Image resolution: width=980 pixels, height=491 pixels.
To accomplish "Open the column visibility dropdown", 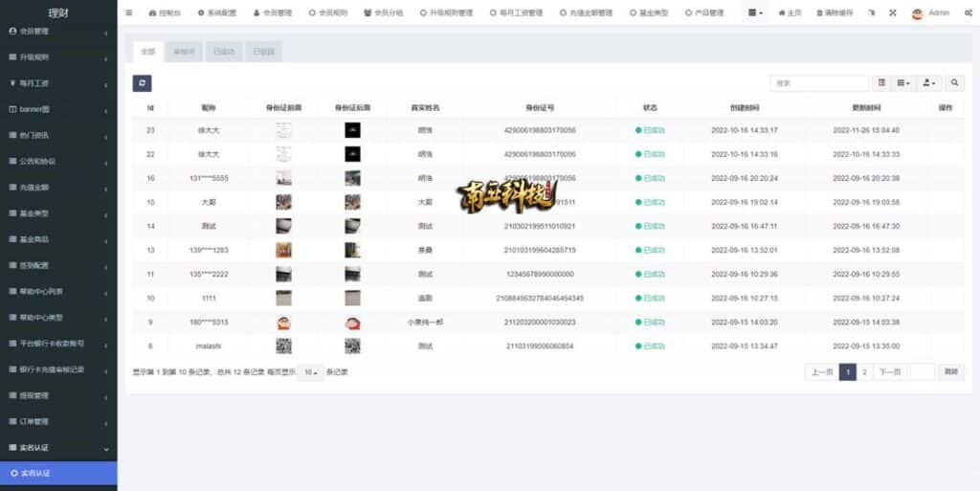I will click(x=904, y=83).
